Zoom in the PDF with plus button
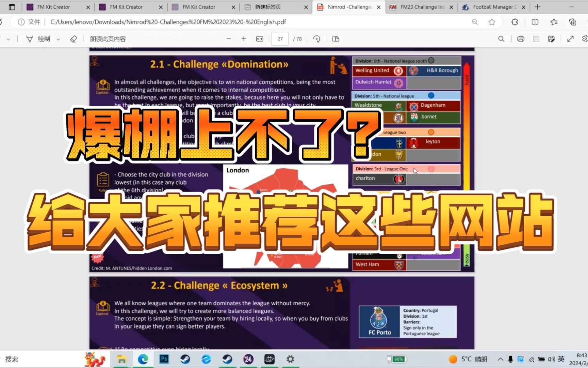Screen dimensions: 588x368 [244, 39]
